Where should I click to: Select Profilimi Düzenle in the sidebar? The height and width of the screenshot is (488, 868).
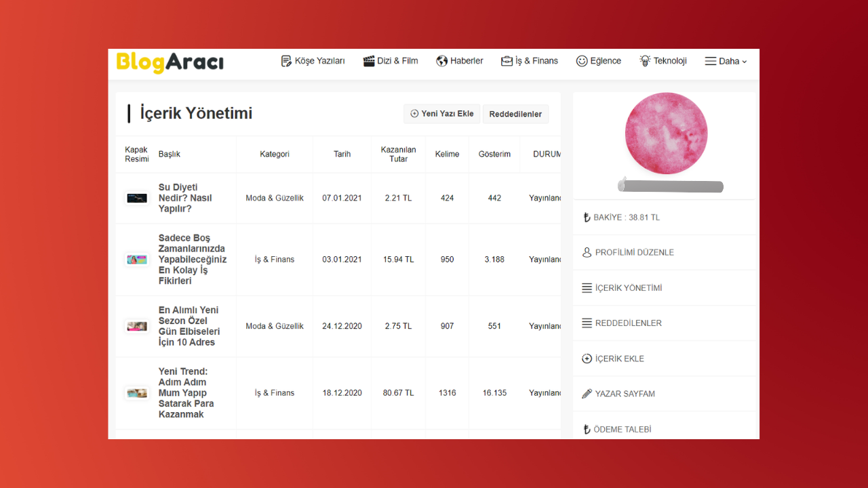pyautogui.click(x=634, y=252)
